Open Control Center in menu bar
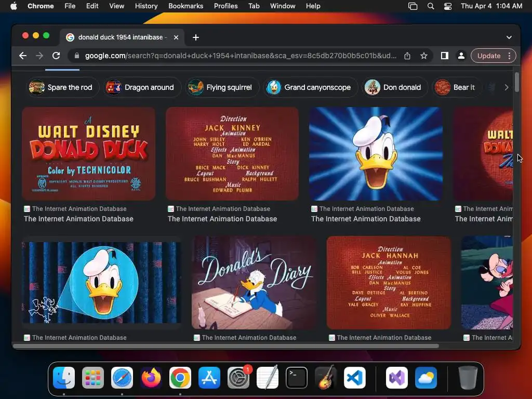Image resolution: width=532 pixels, height=399 pixels. click(x=447, y=6)
